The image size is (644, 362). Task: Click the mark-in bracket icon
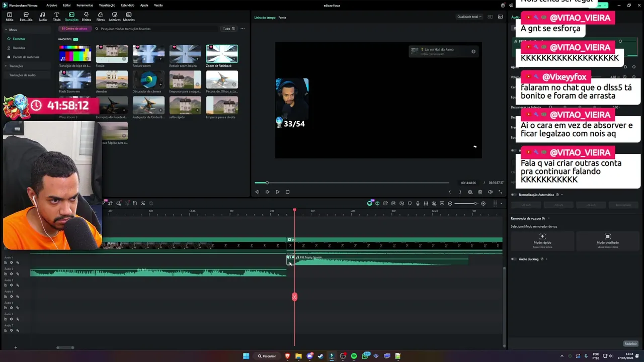[x=450, y=192]
